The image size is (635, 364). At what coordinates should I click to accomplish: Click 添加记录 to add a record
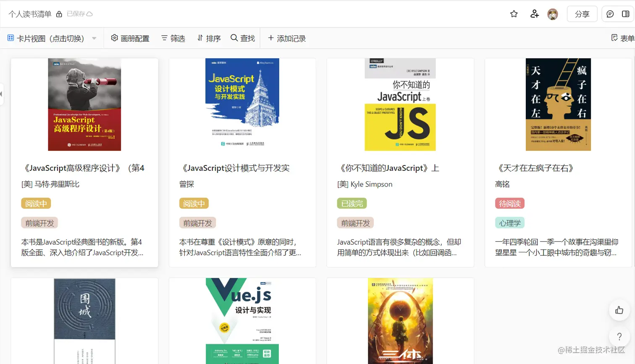(x=287, y=38)
